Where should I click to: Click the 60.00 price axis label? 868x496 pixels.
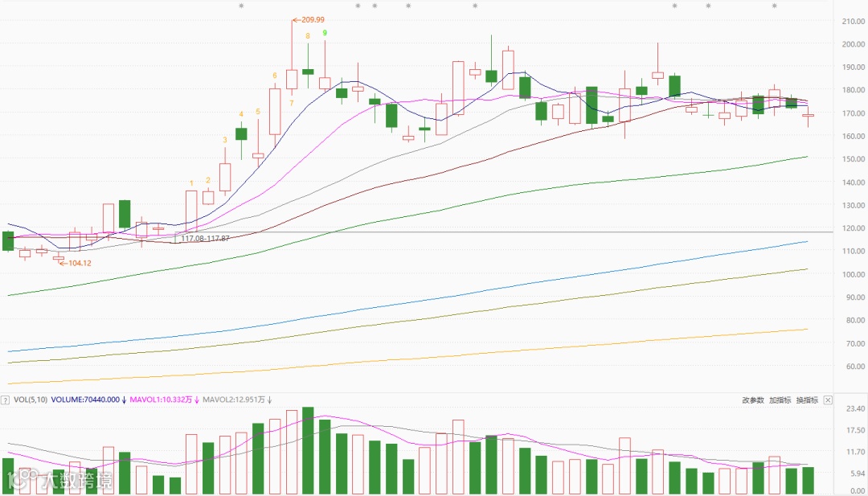[854, 367]
